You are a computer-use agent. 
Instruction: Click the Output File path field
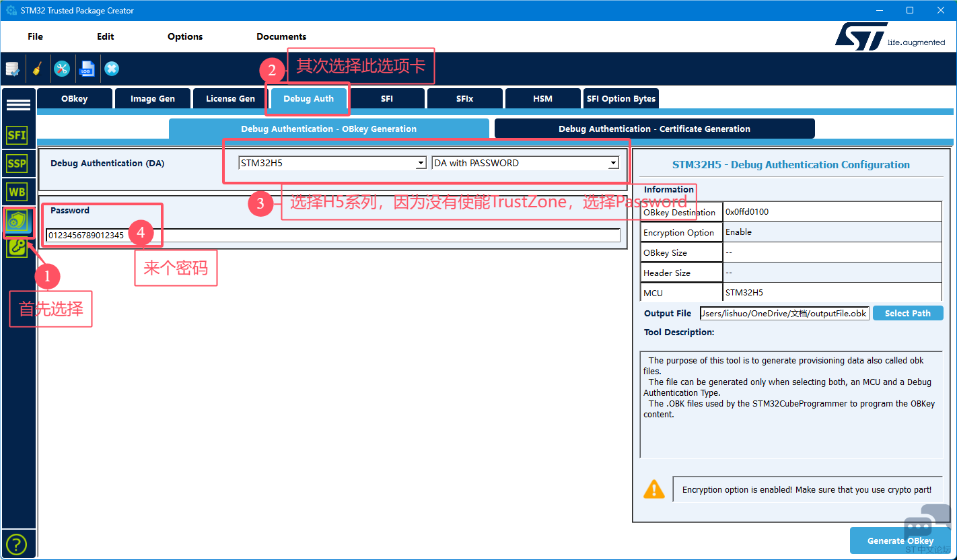[x=785, y=313]
